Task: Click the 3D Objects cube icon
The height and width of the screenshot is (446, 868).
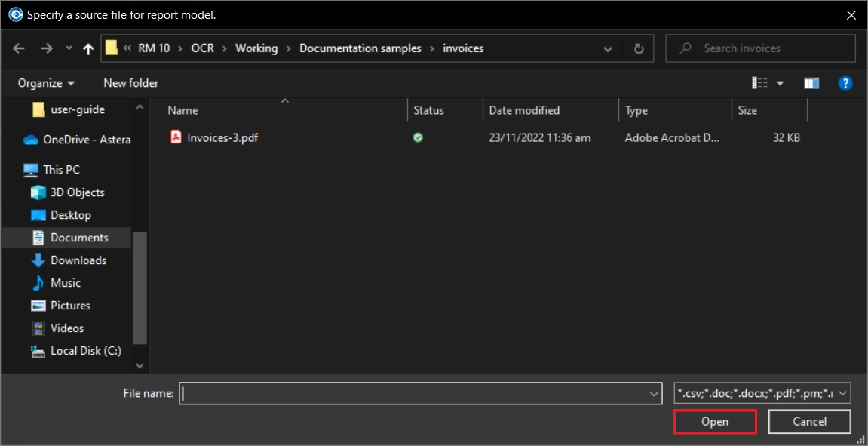Action: pos(38,192)
